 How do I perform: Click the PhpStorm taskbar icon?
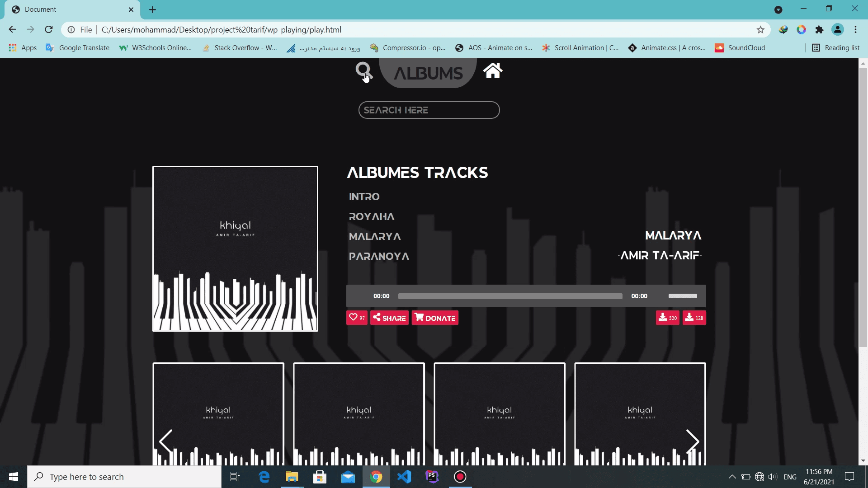pyautogui.click(x=432, y=476)
